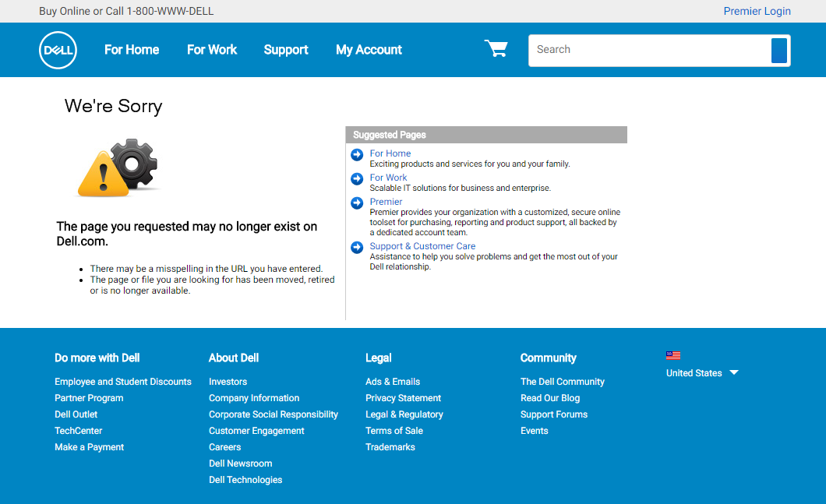The image size is (826, 504).
Task: Open the United States region selector
Action: [701, 373]
